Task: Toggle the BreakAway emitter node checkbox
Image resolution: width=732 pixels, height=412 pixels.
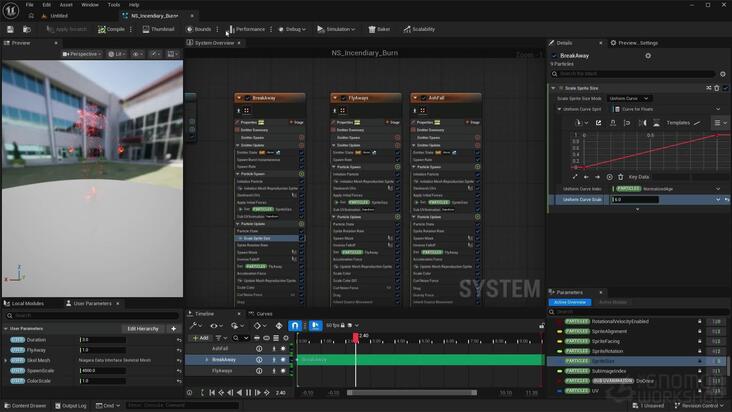Action: (247, 98)
